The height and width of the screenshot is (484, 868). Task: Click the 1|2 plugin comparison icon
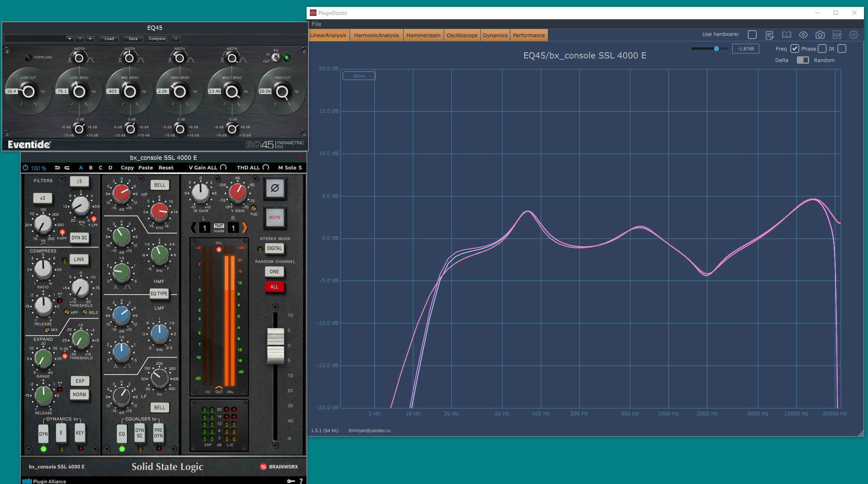click(837, 35)
